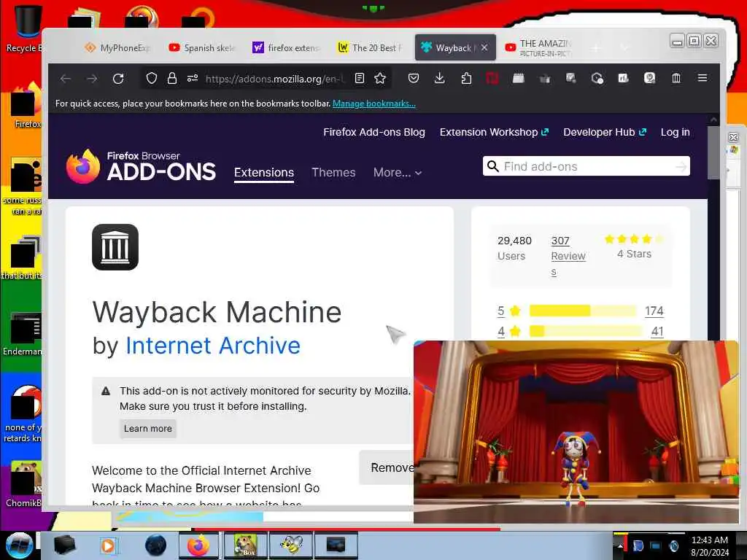Open Enderman desktop shortcut

pos(23,333)
